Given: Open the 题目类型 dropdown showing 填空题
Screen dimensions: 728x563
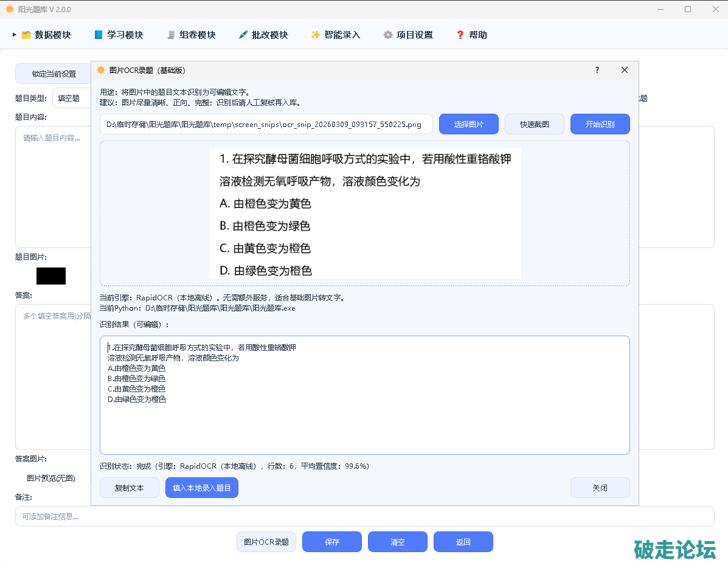Looking at the screenshot, I should pos(72,98).
